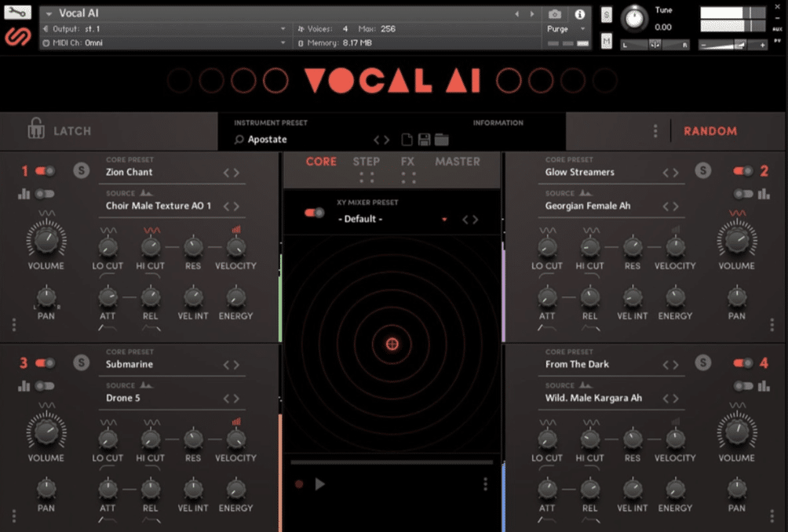Open the Output st.1 dropdown

[x=283, y=29]
